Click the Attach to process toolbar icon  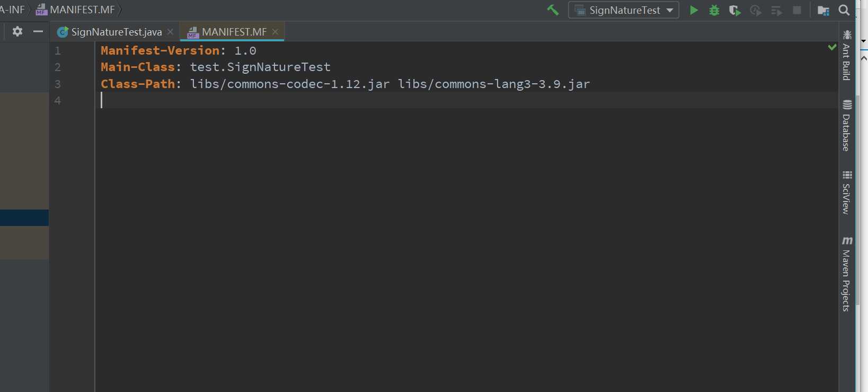(776, 10)
